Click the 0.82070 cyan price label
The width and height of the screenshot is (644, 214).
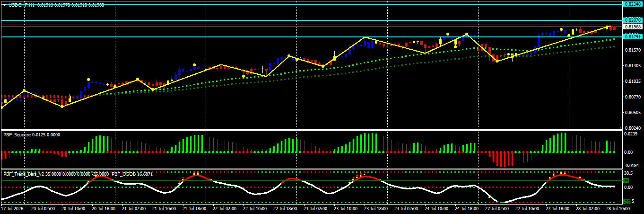(633, 20)
